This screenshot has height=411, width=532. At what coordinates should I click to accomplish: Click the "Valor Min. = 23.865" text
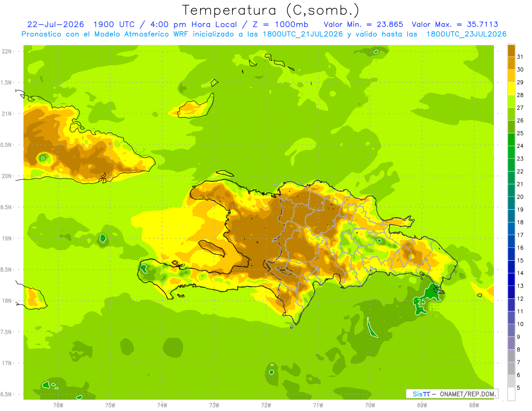point(364,24)
